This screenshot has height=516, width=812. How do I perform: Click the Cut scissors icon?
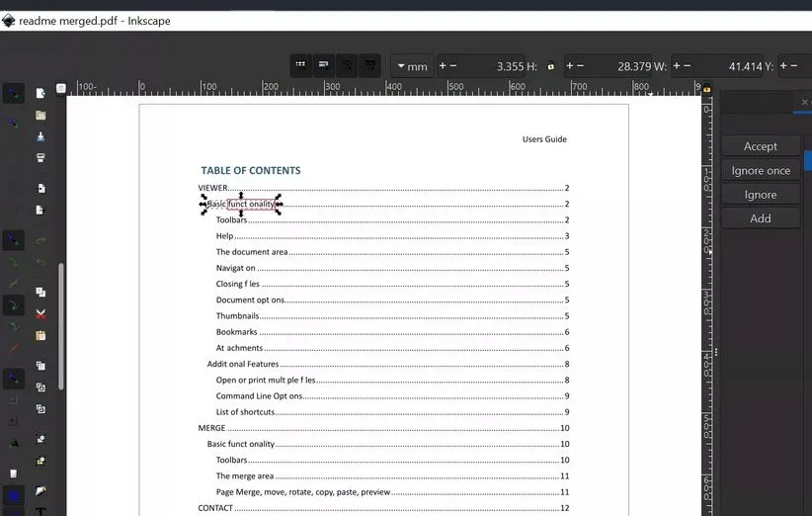[41, 314]
